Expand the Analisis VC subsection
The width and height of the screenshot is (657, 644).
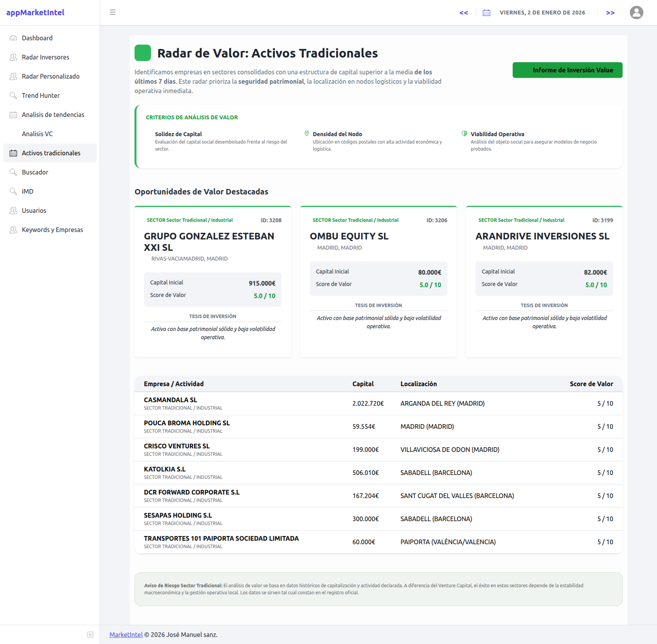coord(38,133)
